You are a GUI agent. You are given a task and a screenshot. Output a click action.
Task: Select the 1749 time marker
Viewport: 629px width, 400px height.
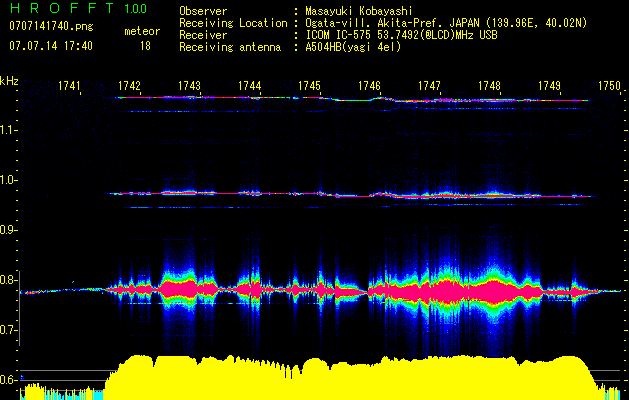click(x=549, y=86)
